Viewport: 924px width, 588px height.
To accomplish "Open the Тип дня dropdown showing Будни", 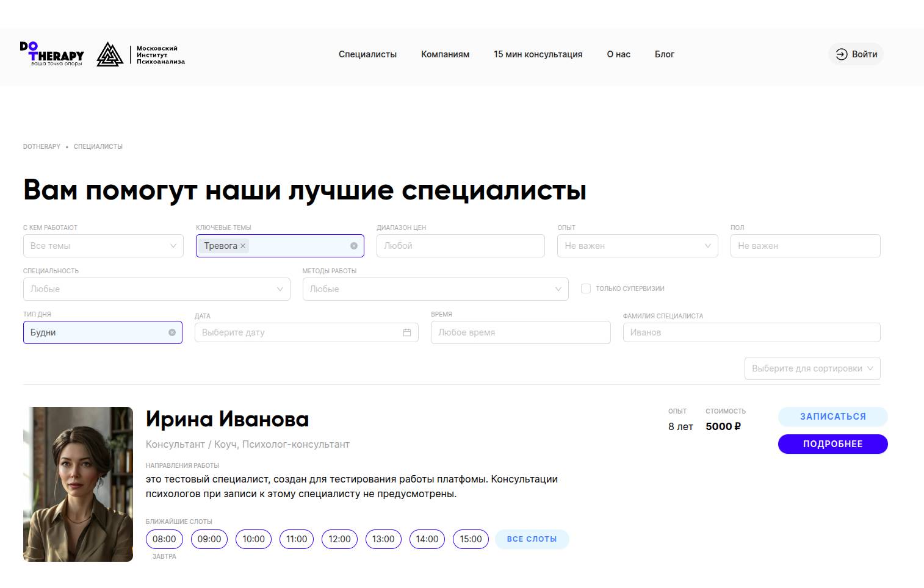I will pos(103,332).
